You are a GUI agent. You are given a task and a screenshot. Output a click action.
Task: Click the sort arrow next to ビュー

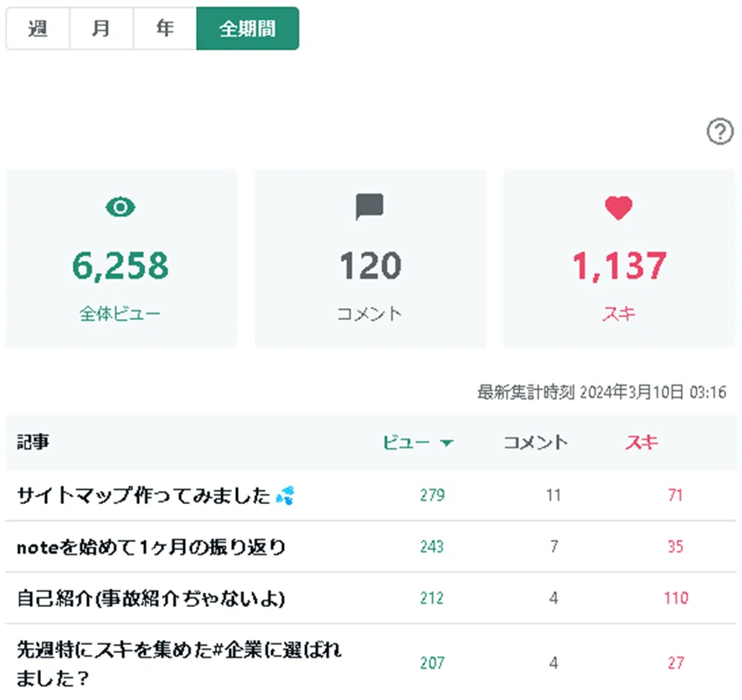[446, 443]
